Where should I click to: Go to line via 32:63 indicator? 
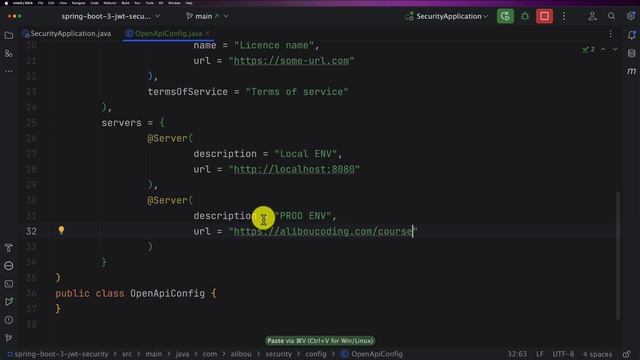click(x=517, y=354)
